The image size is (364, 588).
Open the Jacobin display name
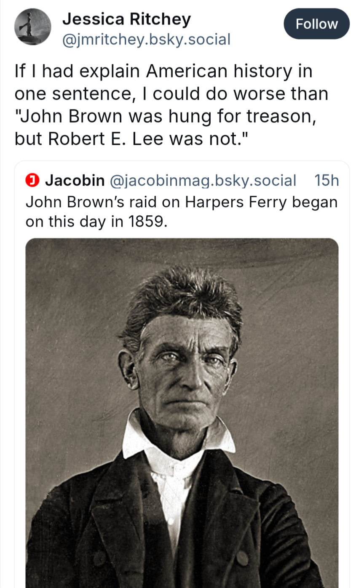tap(75, 181)
